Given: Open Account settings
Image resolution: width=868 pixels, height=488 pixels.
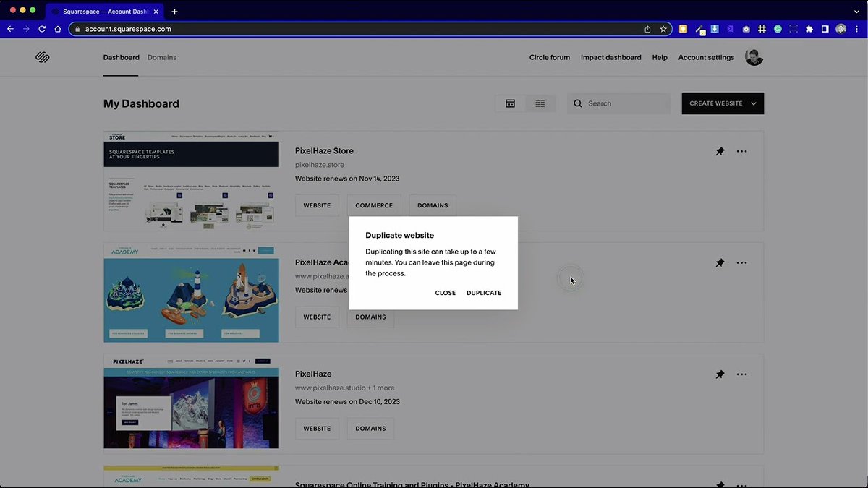Looking at the screenshot, I should [706, 57].
